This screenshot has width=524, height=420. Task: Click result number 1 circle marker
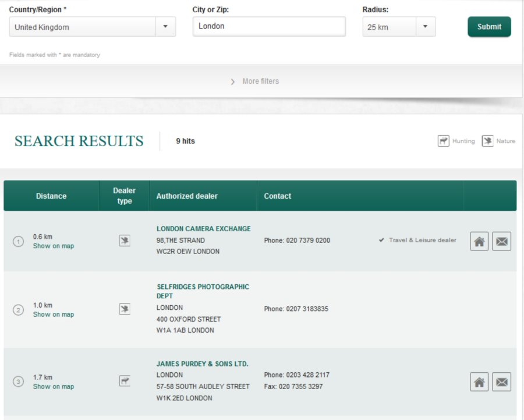[18, 241]
